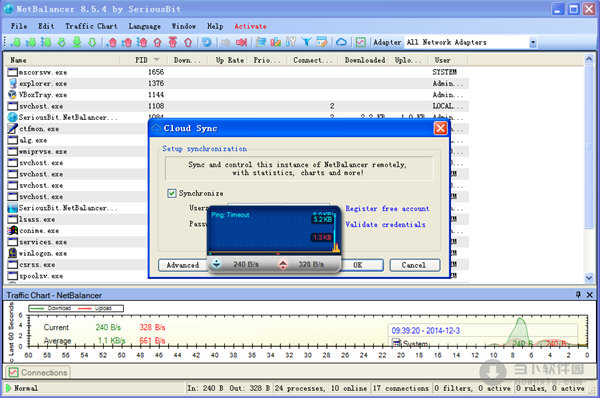Click the green play icon beside Normal
The height and width of the screenshot is (398, 600).
(x=8, y=388)
